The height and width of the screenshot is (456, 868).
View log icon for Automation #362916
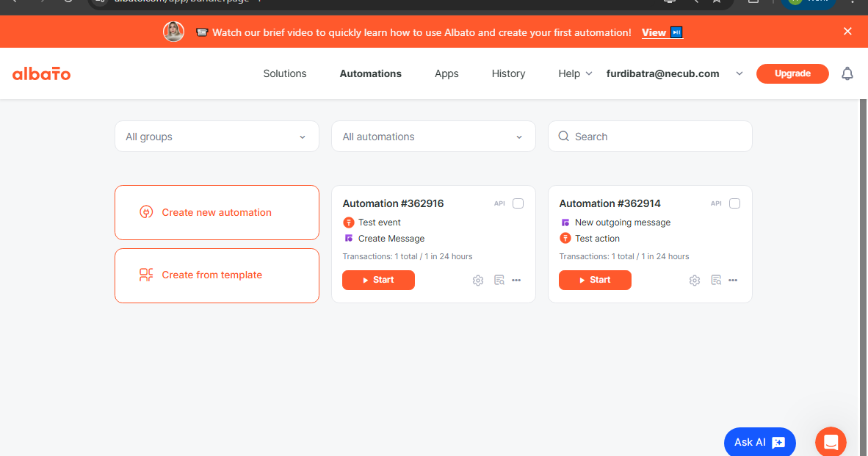point(499,280)
